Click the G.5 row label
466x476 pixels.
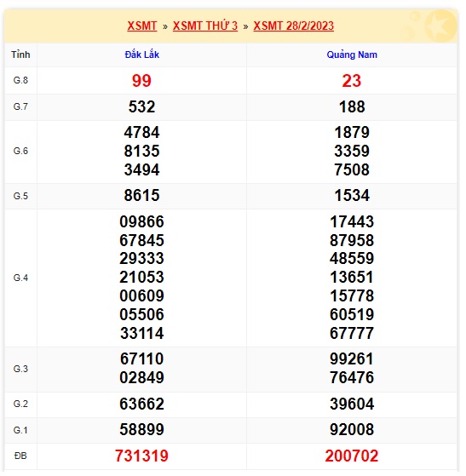click(x=20, y=196)
